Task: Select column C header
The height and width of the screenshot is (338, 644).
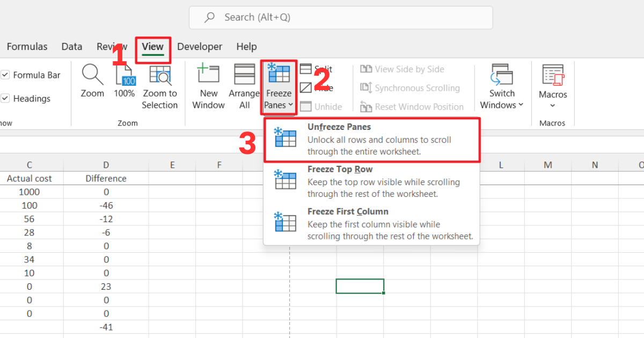Action: pyautogui.click(x=30, y=165)
